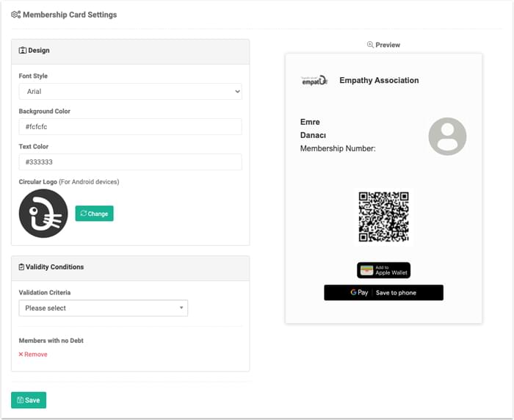Click the Save button

click(x=29, y=400)
